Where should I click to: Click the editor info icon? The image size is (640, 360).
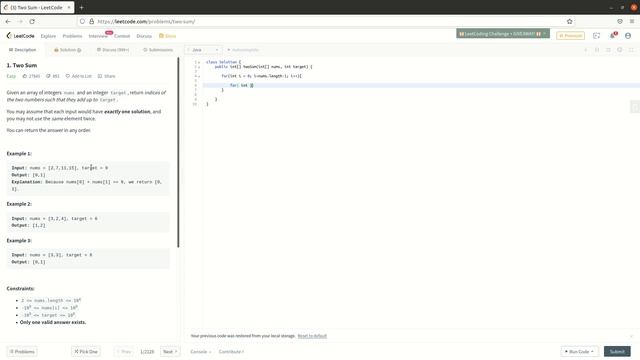(x=586, y=50)
